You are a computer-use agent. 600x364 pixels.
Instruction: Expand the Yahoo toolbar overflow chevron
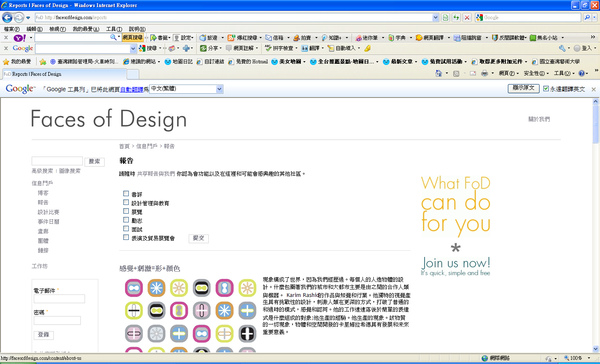pyautogui.click(x=593, y=37)
